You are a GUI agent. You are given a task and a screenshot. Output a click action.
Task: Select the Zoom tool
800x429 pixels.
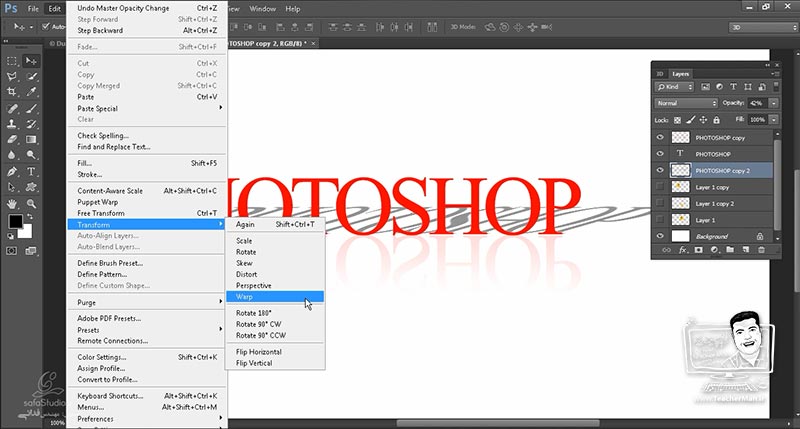pyautogui.click(x=31, y=204)
